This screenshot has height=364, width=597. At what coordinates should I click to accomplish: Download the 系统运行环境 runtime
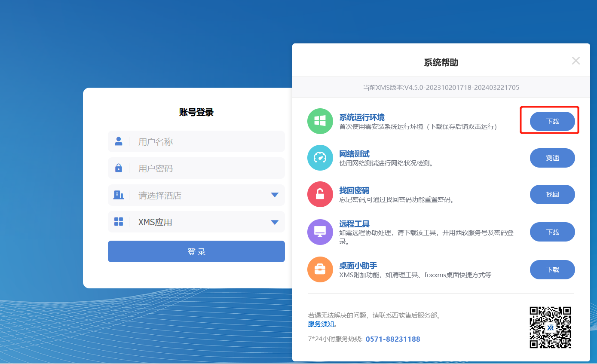[552, 121]
